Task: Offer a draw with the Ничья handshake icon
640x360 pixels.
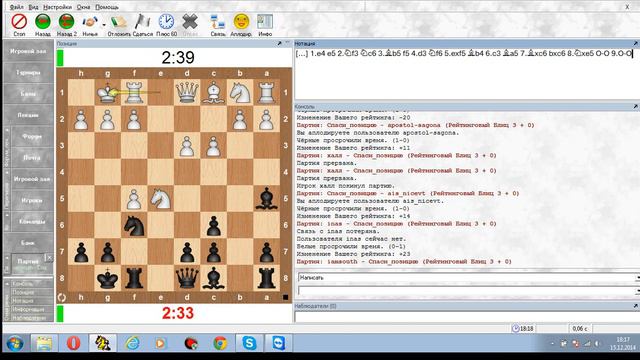Action: [89, 22]
